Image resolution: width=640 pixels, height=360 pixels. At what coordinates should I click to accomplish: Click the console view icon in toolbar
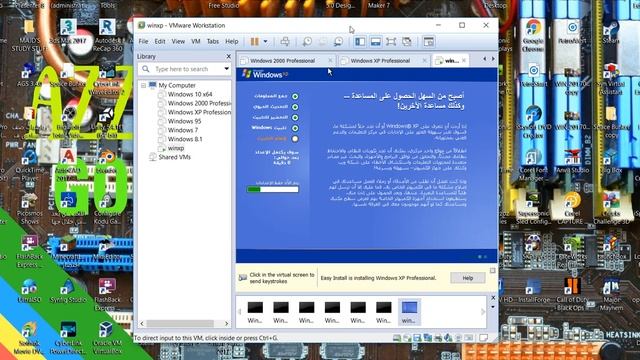[x=429, y=42]
